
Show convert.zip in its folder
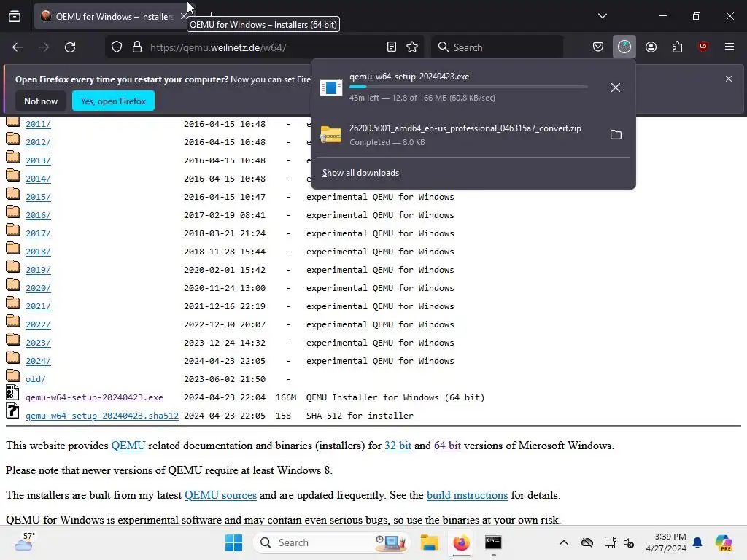pos(616,135)
